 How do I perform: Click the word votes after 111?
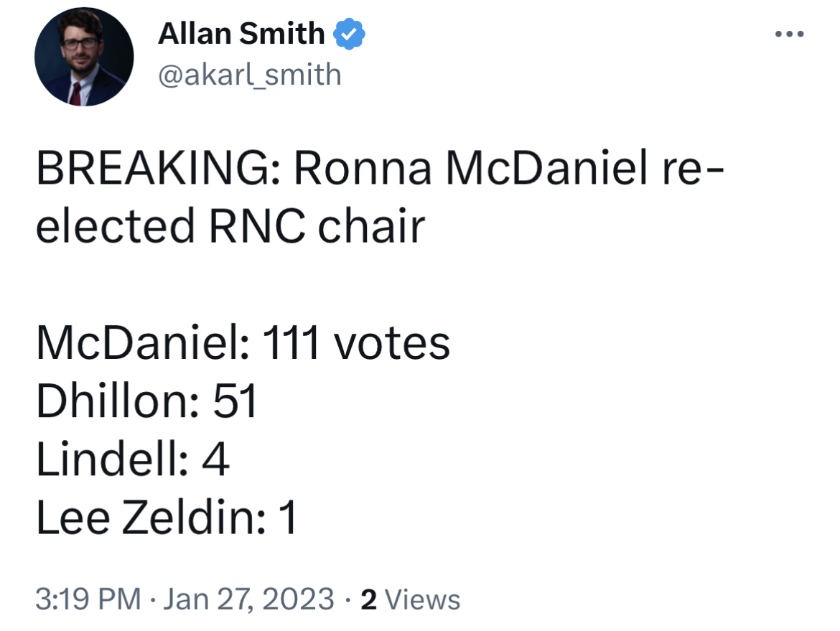click(x=392, y=343)
